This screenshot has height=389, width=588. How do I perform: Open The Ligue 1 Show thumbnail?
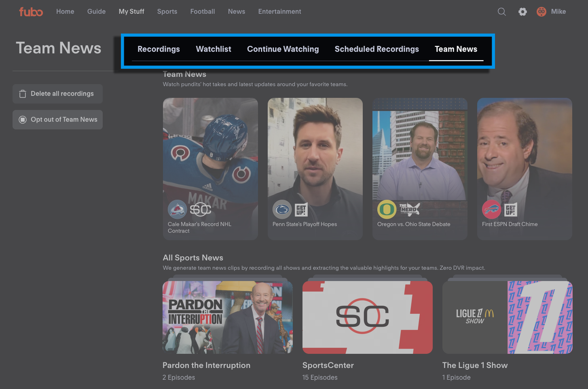pyautogui.click(x=508, y=317)
